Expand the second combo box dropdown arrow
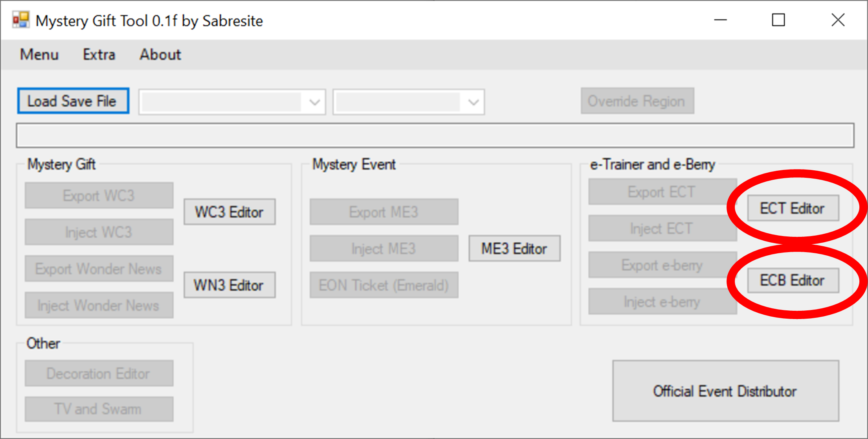 point(473,102)
